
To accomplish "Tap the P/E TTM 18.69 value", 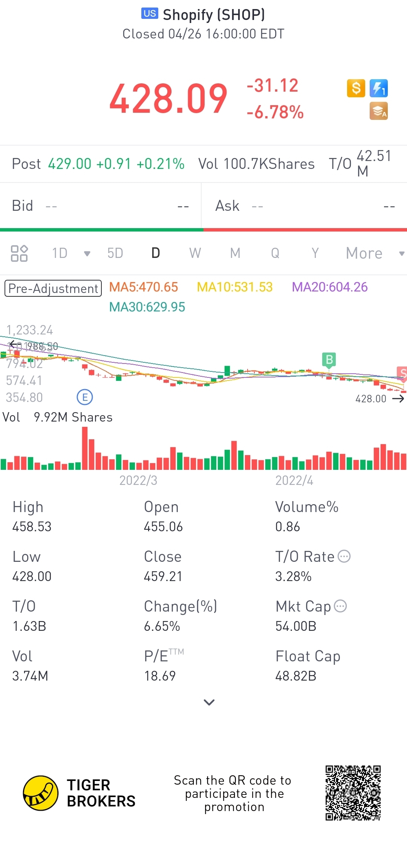I will (160, 676).
